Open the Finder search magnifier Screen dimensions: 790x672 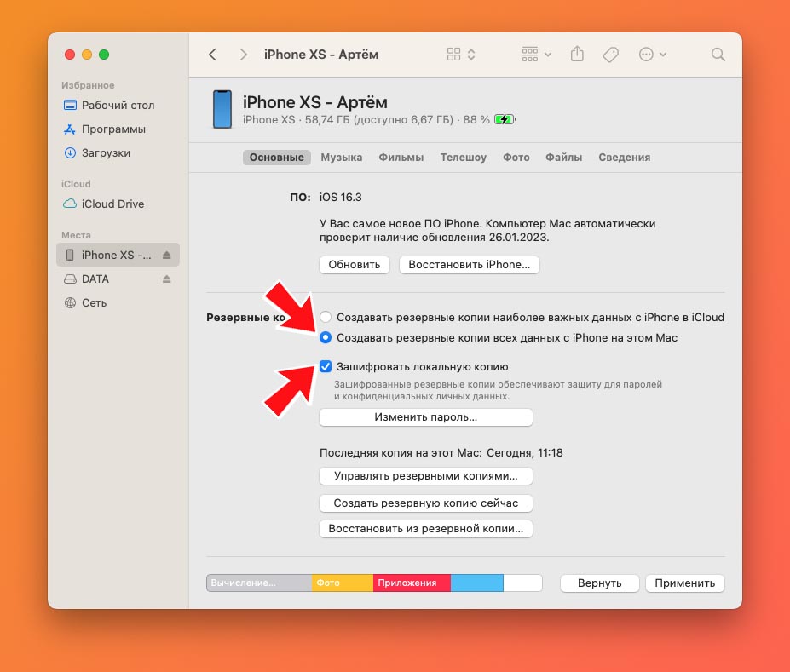click(718, 55)
